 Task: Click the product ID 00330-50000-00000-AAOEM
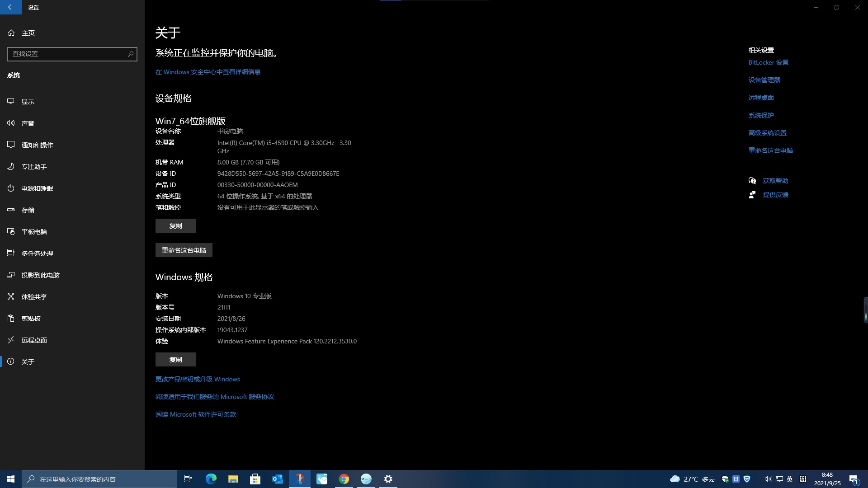[x=258, y=185]
